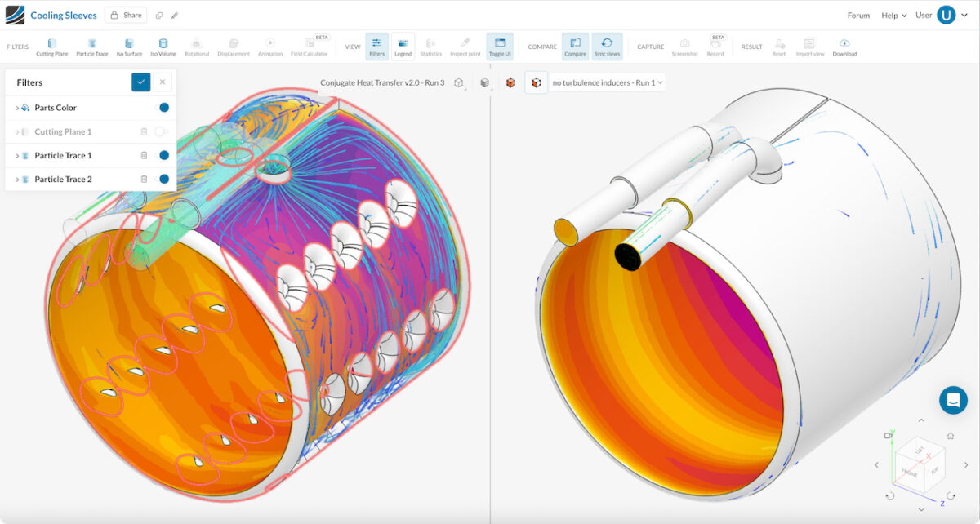Image resolution: width=980 pixels, height=524 pixels.
Task: Select highlighted orange cube render mode
Action: [x=537, y=82]
